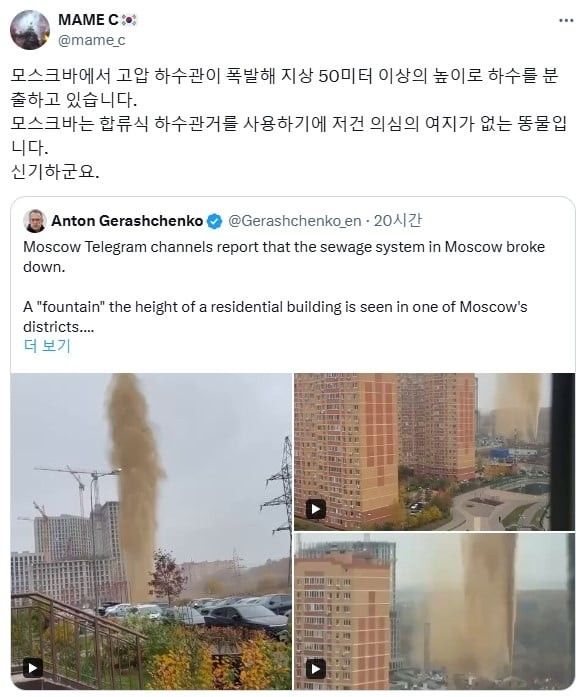Open top-right thumbnail of orange apartment blocks
588x697 pixels.
pyautogui.click(x=434, y=452)
